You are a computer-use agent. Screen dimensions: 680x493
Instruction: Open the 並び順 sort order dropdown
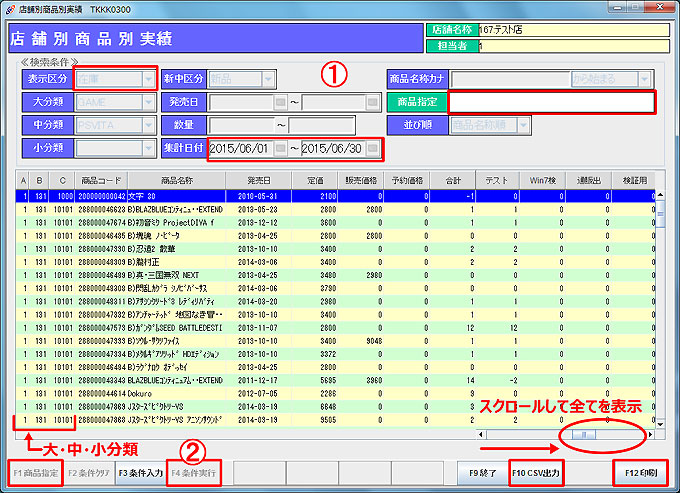[524, 125]
